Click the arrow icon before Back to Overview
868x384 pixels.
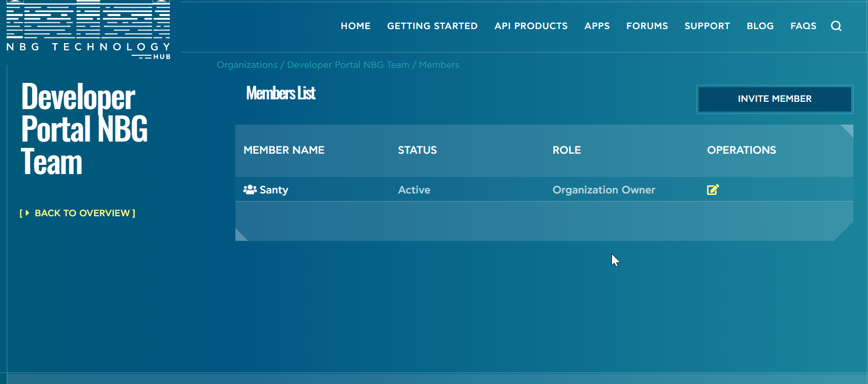[x=27, y=213]
